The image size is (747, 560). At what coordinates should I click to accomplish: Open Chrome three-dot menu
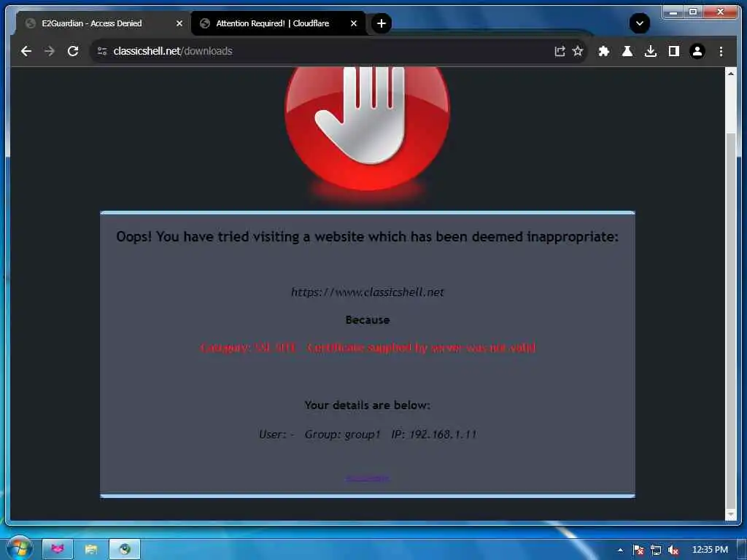click(721, 51)
